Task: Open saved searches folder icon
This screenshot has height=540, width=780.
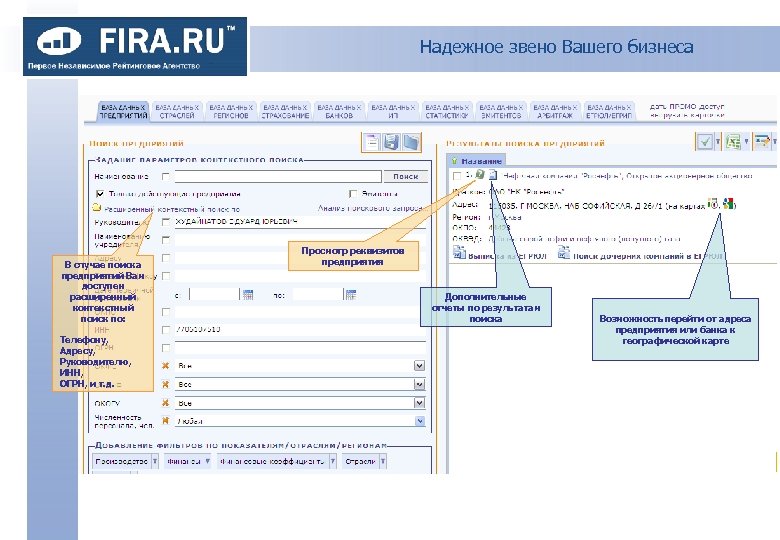Action: [x=411, y=143]
